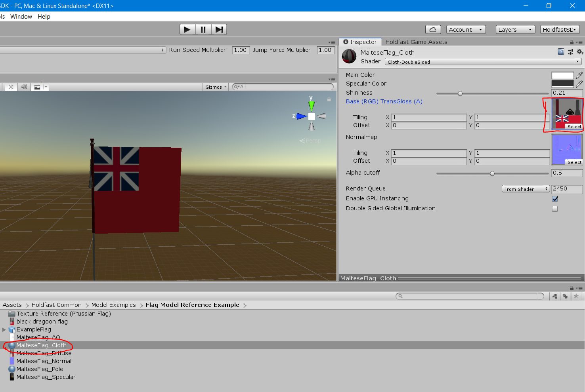Click the Project panel search field
The height and width of the screenshot is (392, 585).
coord(470,296)
